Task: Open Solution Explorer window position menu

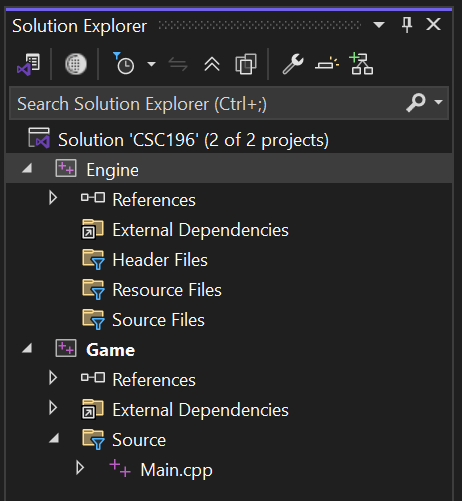Action: point(379,25)
